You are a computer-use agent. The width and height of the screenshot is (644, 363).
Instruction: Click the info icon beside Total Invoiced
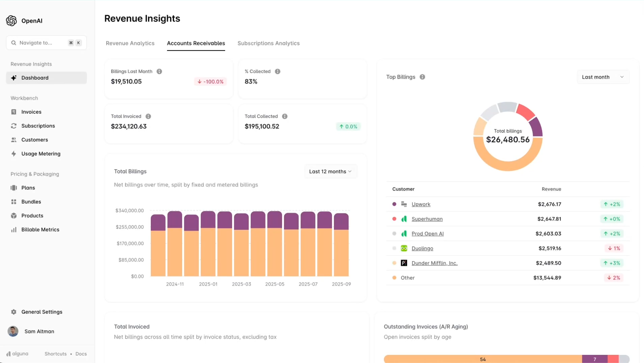(149, 116)
